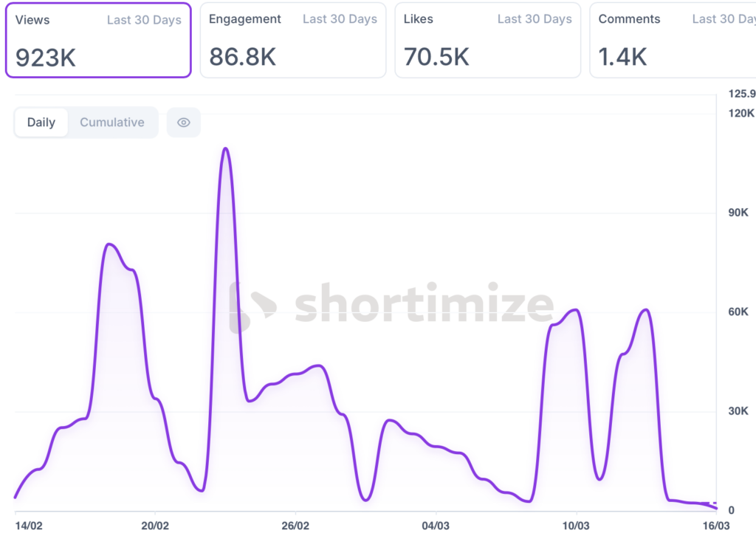
Task: Click the 04/03 date label
Action: tap(436, 526)
